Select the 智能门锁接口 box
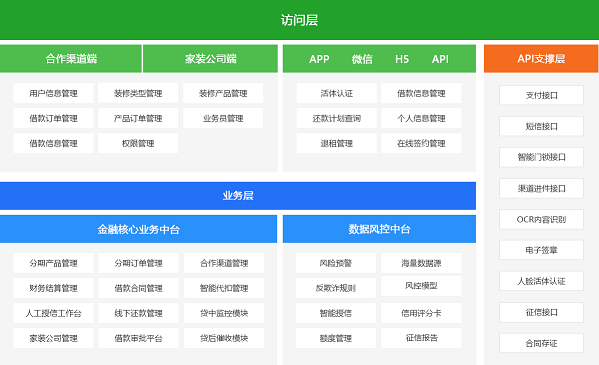 point(541,157)
